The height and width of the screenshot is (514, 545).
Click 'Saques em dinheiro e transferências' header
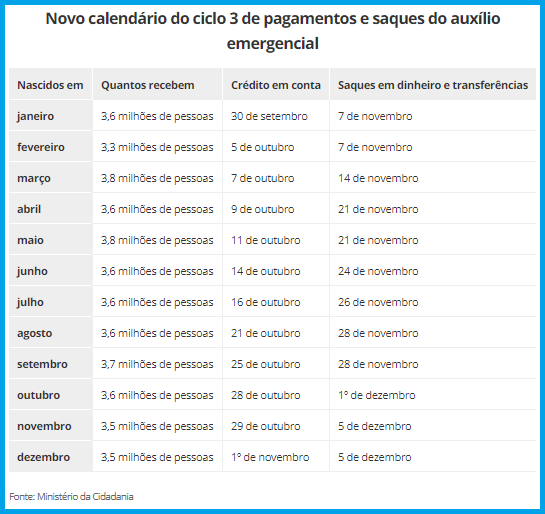433,85
